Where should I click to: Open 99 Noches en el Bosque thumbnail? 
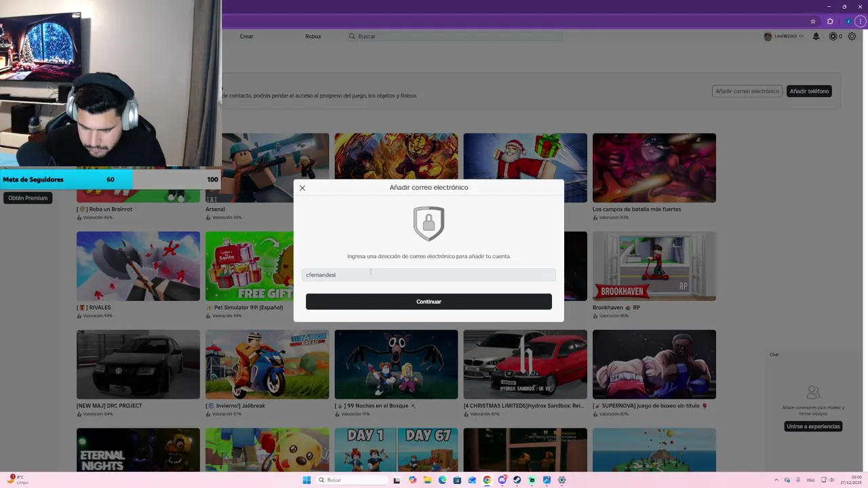(x=396, y=365)
